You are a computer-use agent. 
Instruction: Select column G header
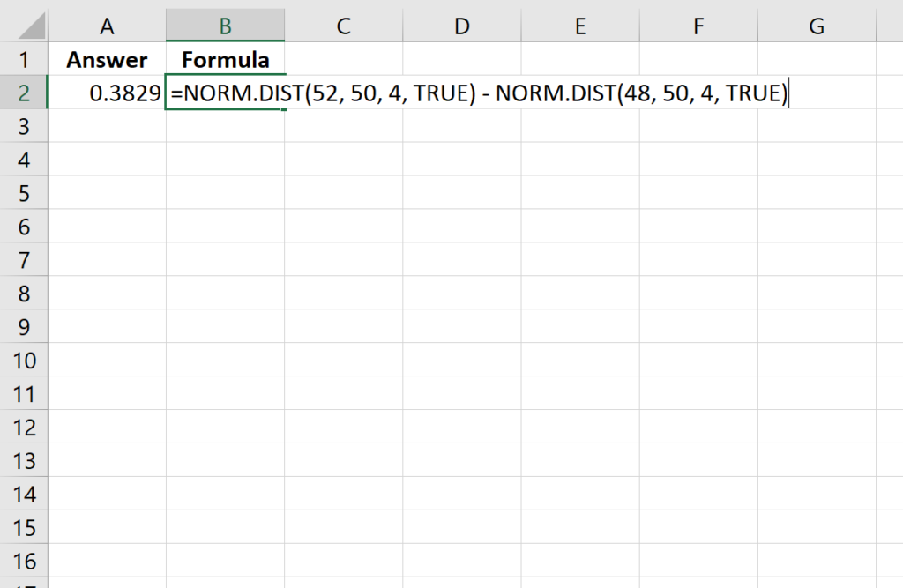[x=815, y=26]
